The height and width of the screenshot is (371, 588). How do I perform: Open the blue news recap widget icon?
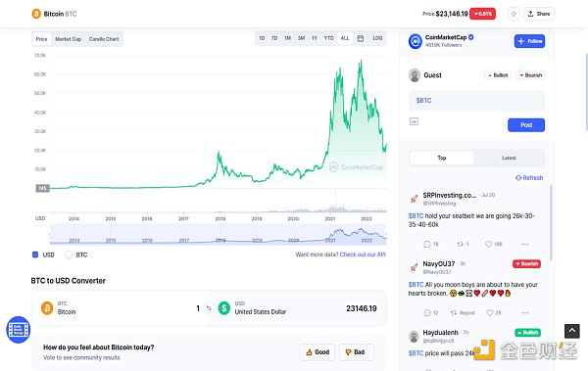(18, 330)
